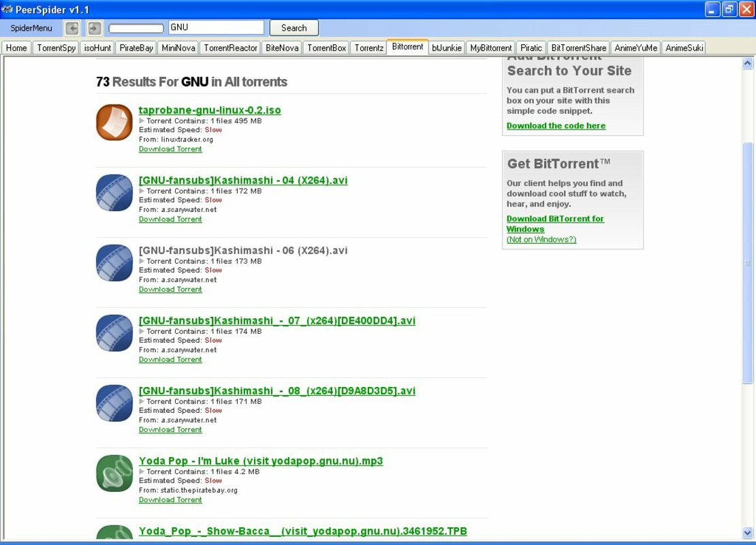The height and width of the screenshot is (545, 756).
Task: Click Download Torrent under Kashimashi - 06
Action: (x=170, y=290)
